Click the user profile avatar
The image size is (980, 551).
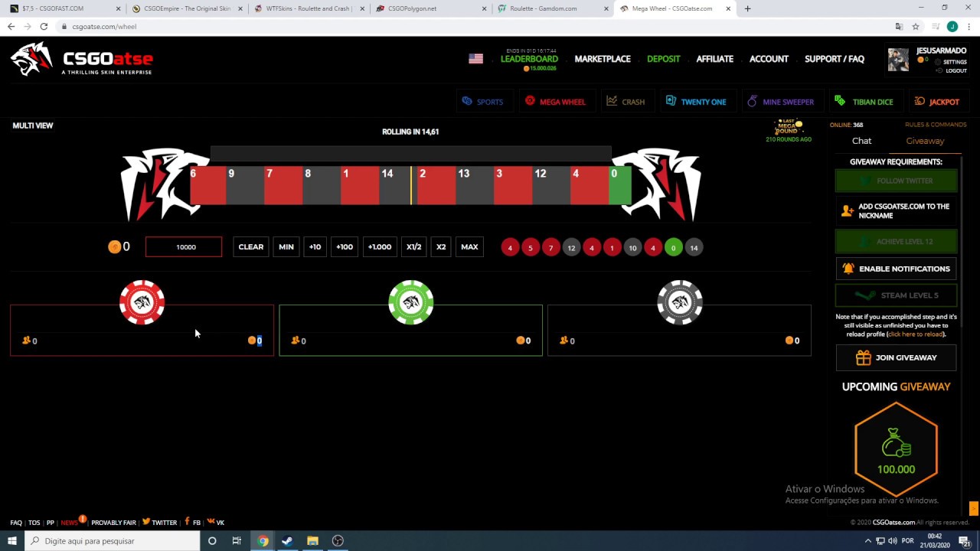click(898, 60)
